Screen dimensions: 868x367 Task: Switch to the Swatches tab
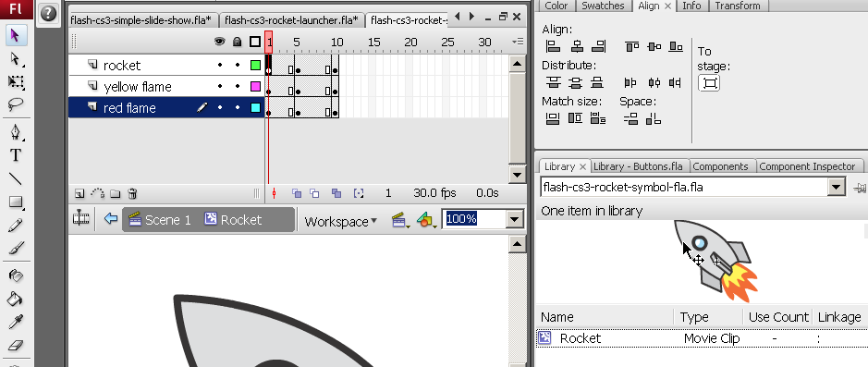[x=603, y=6]
